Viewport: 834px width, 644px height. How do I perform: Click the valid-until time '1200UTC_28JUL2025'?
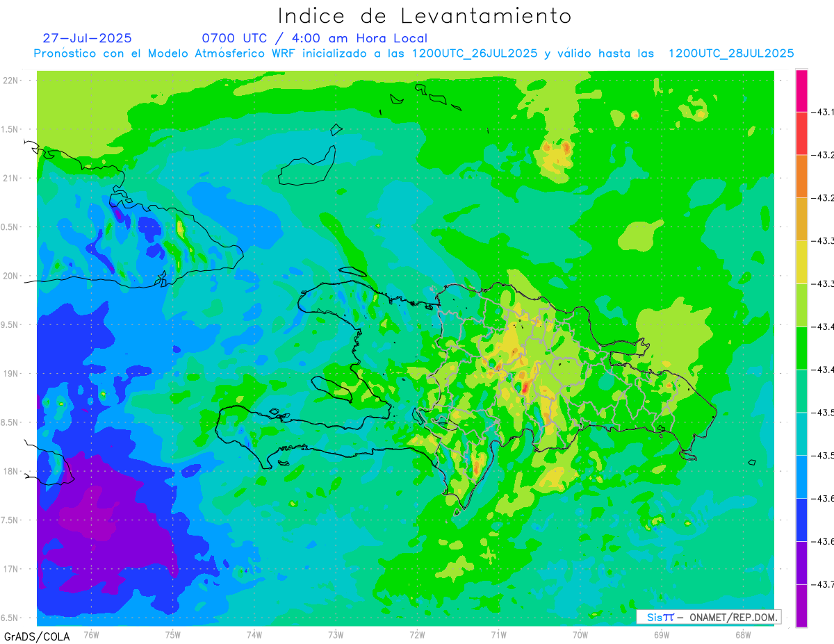pos(731,53)
